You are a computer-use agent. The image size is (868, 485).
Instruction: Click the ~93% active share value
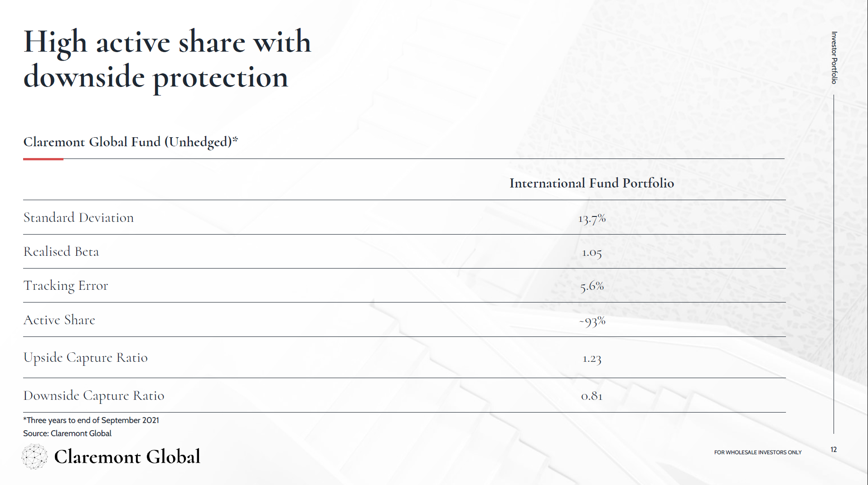coord(592,321)
